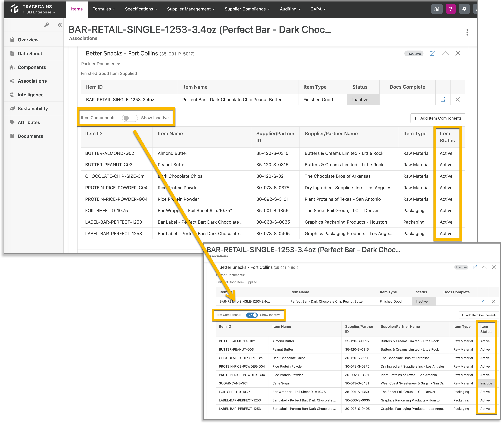Click the key icon in the sidebar
Screen dimensions: 504x423
tap(46, 25)
